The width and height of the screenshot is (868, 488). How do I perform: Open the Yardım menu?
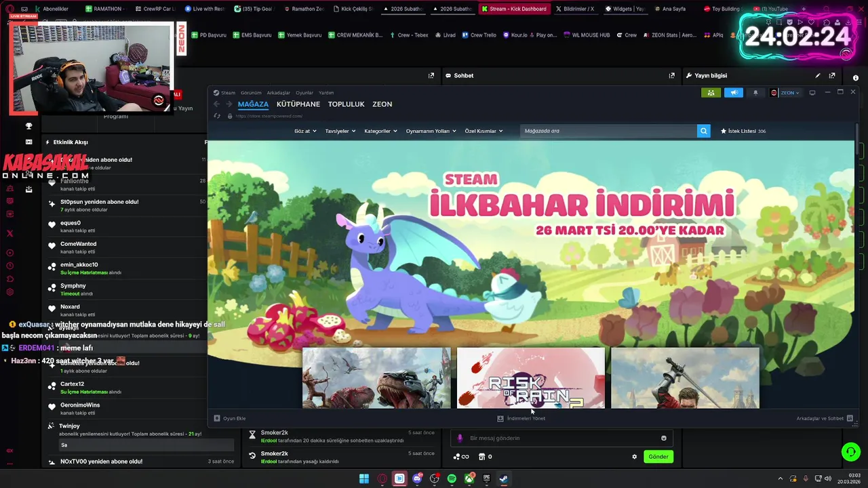pyautogui.click(x=326, y=93)
